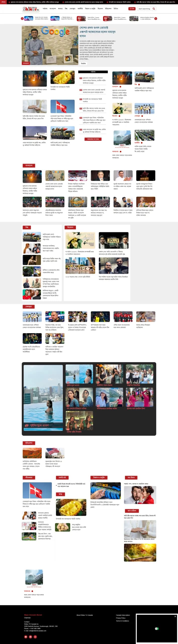Click the info@shikortvcanada.com email text
This screenshot has height=644, width=178.
pos(38,630)
